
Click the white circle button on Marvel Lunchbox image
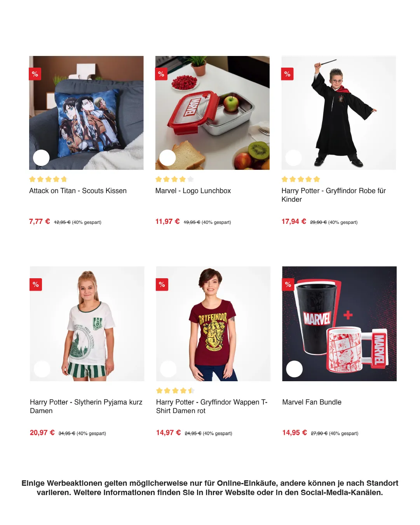(x=167, y=158)
